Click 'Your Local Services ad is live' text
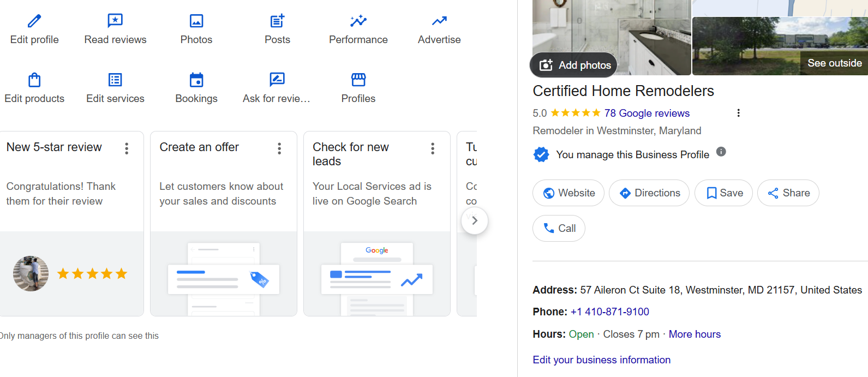868x377 pixels. point(372,194)
